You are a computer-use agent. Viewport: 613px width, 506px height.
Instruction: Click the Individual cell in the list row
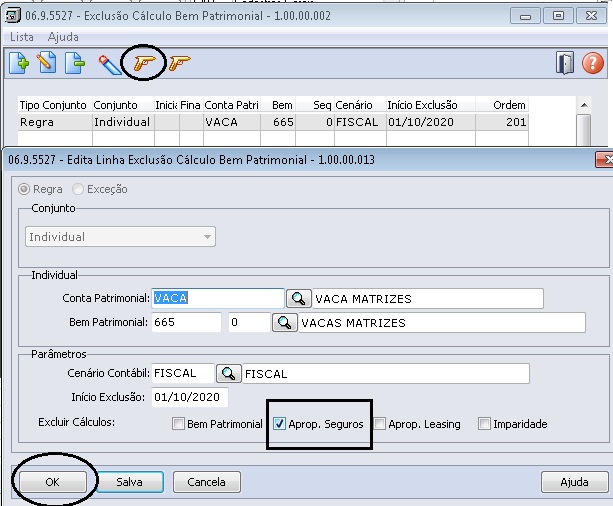pos(123,122)
